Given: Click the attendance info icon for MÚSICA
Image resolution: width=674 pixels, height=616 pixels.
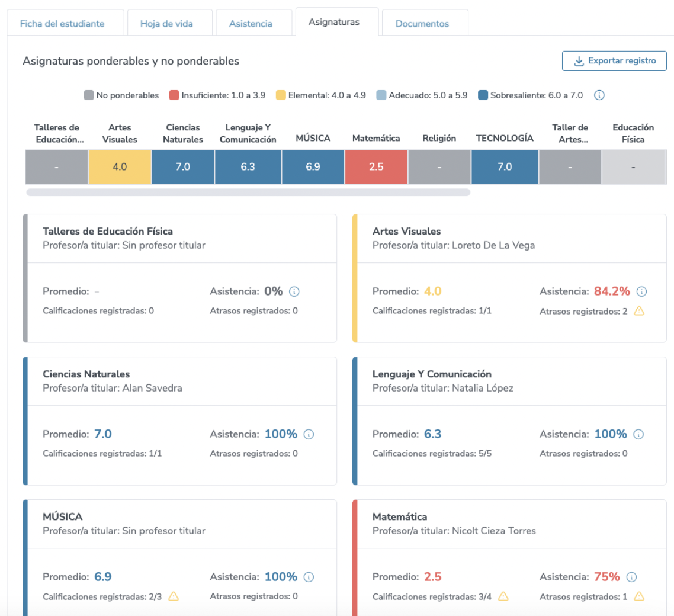Looking at the screenshot, I should (309, 577).
